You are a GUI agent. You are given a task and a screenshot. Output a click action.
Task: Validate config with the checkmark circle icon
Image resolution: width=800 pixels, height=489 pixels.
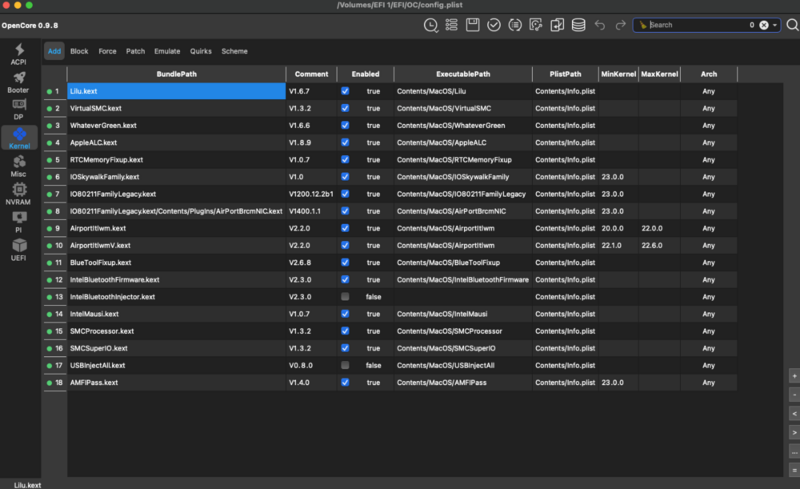click(493, 25)
